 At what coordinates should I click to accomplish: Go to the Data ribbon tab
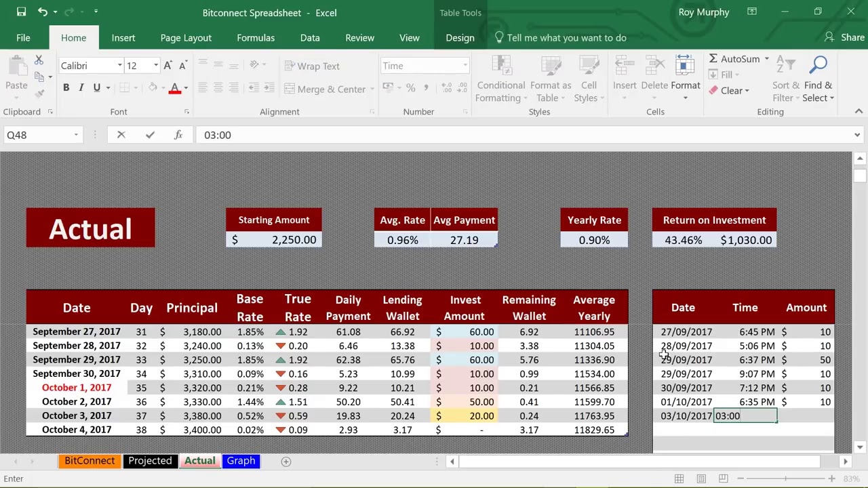tap(310, 38)
